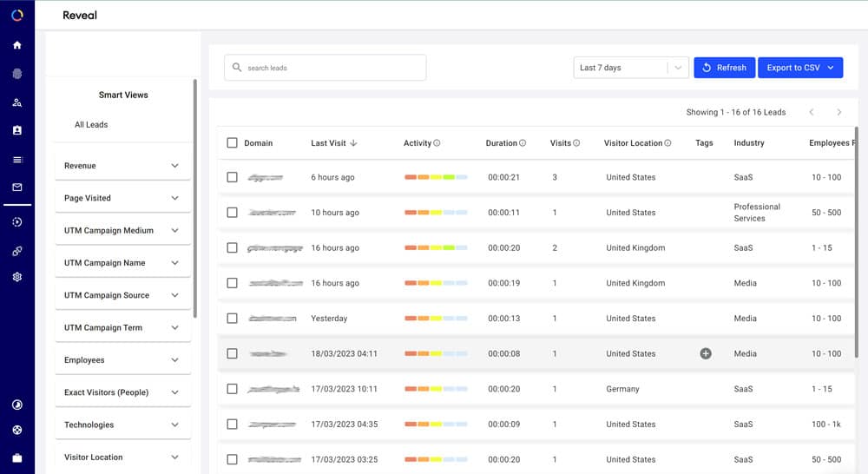Select the checkbox for the Germany lead
This screenshot has width=868, height=474.
232,389
